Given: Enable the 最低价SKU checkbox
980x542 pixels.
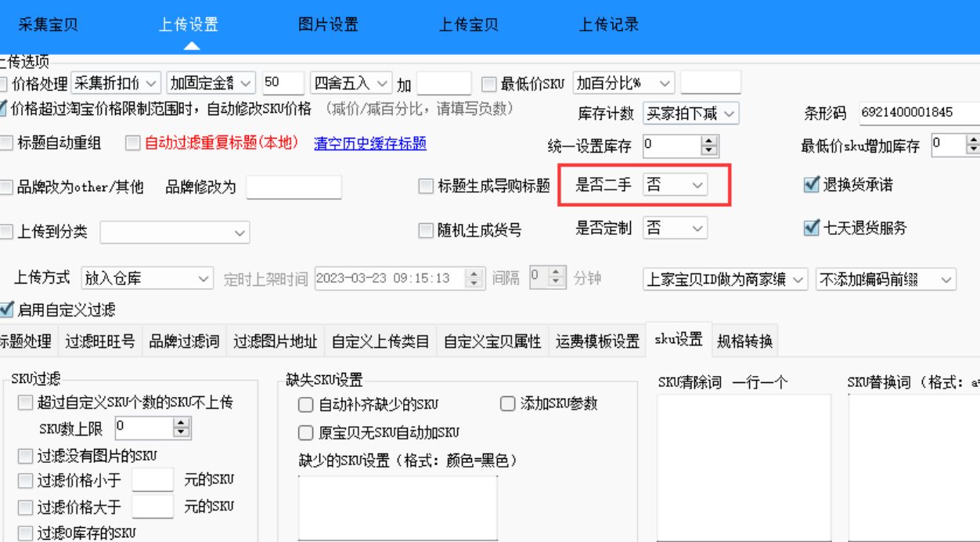Looking at the screenshot, I should point(489,84).
